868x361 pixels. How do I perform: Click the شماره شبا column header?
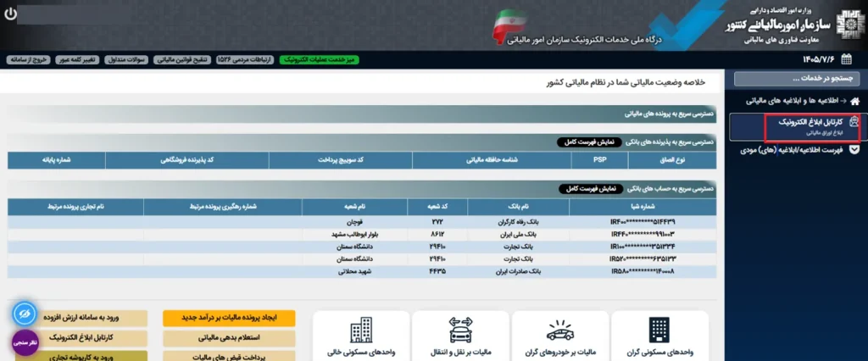tap(643, 207)
